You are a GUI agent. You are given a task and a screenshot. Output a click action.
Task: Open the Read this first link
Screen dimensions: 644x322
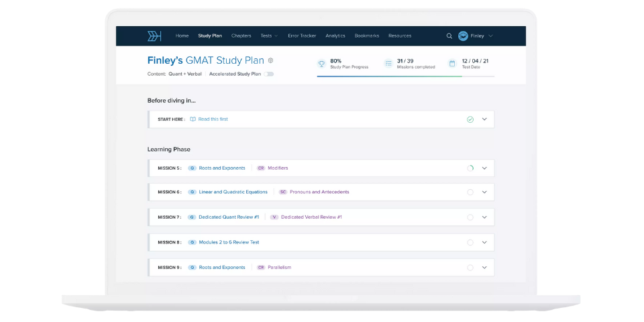pos(213,119)
